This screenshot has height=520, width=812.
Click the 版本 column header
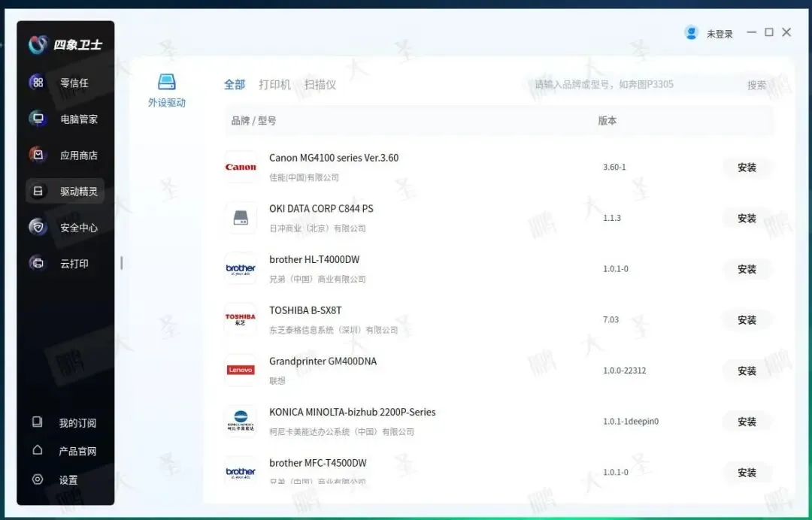[607, 120]
